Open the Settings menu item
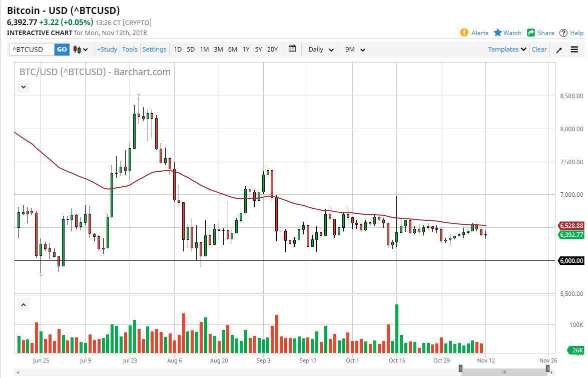The width and height of the screenshot is (588, 378). 154,49
